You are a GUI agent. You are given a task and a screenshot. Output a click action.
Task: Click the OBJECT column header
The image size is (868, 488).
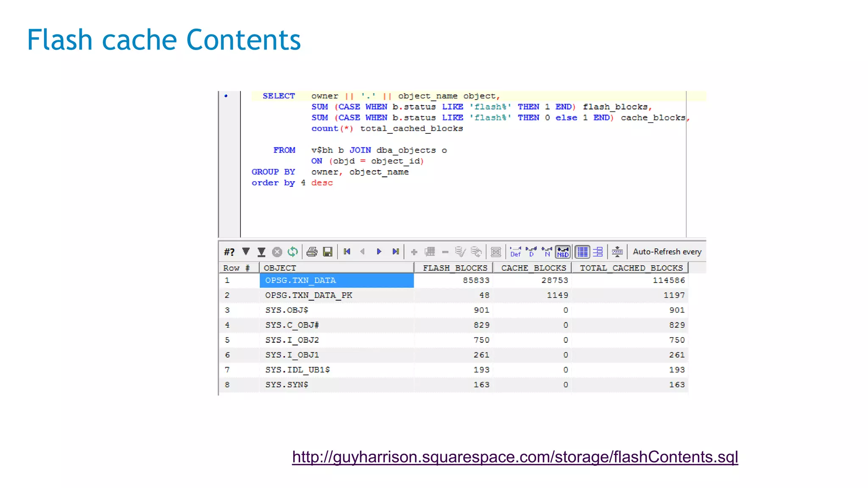click(x=337, y=268)
